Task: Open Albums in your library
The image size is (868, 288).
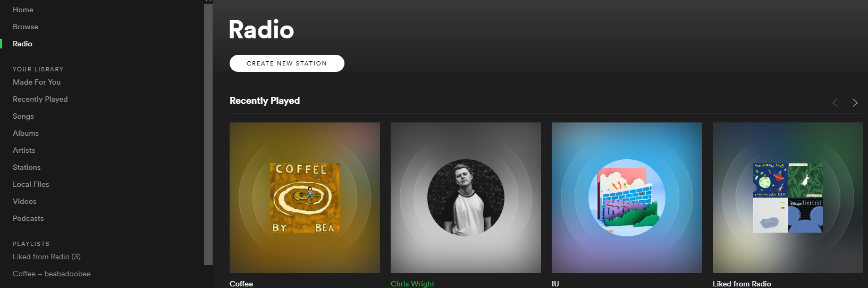Action: (x=26, y=133)
